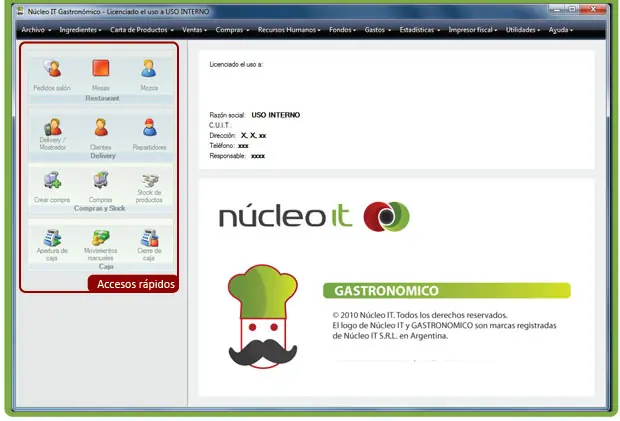Open the Compras menu in menu bar
This screenshot has width=620, height=421.
(232, 30)
